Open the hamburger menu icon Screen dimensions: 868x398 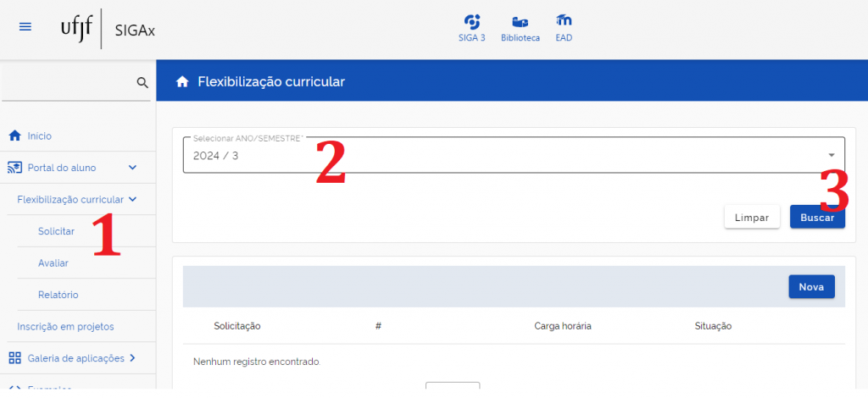[25, 27]
